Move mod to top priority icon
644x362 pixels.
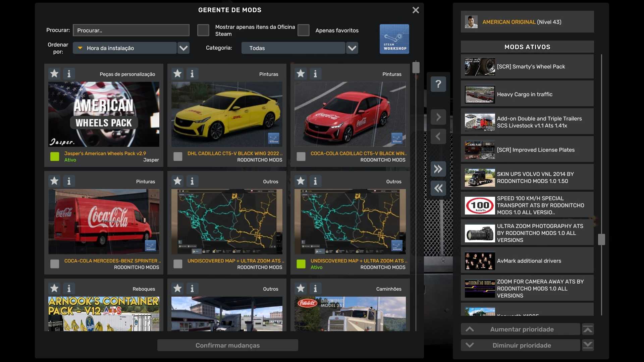(x=588, y=329)
